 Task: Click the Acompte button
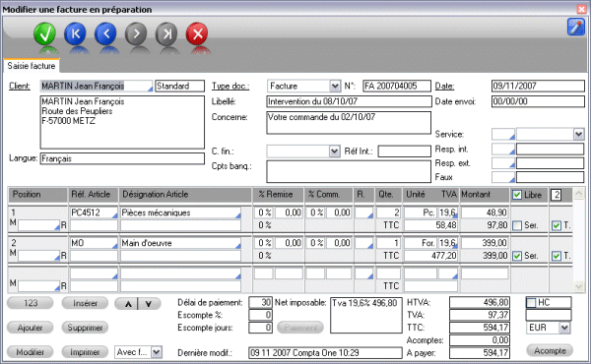pyautogui.click(x=550, y=350)
